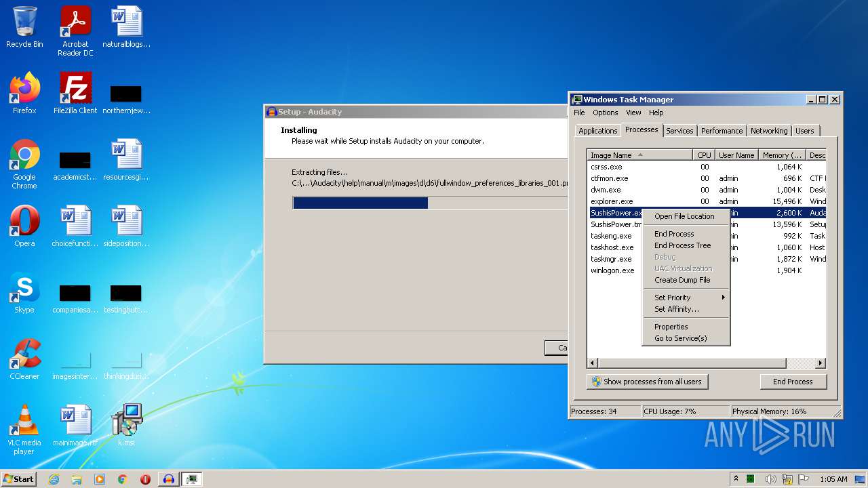Switch to the Services tab

click(x=679, y=131)
